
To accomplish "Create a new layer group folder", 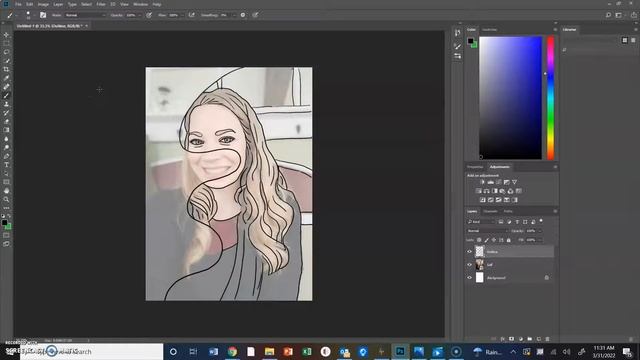I will 530,339.
